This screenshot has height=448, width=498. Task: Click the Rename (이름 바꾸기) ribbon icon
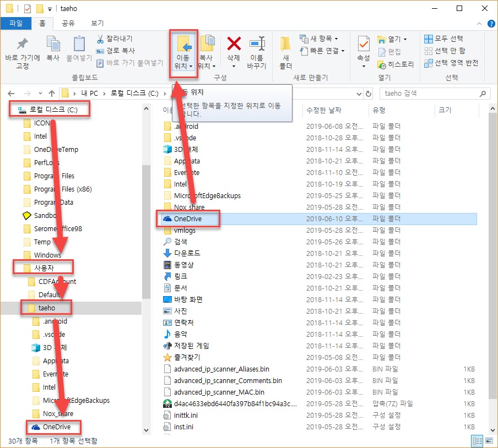(257, 45)
